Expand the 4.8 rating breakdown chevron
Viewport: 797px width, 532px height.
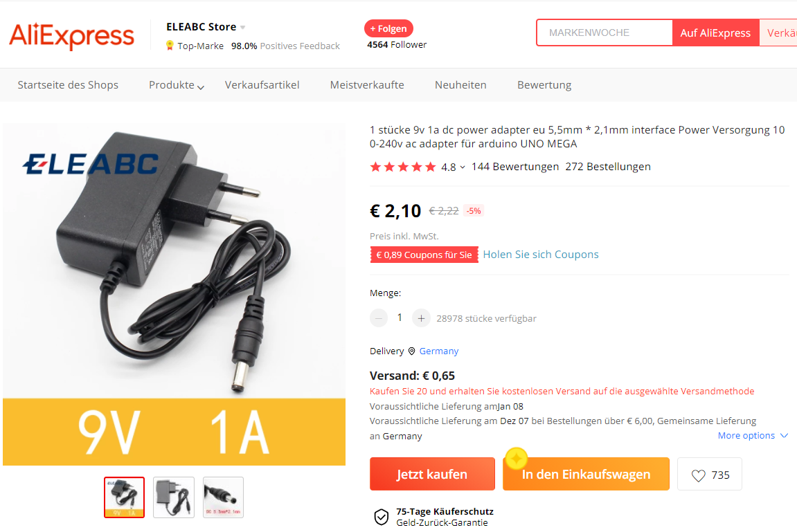[463, 167]
